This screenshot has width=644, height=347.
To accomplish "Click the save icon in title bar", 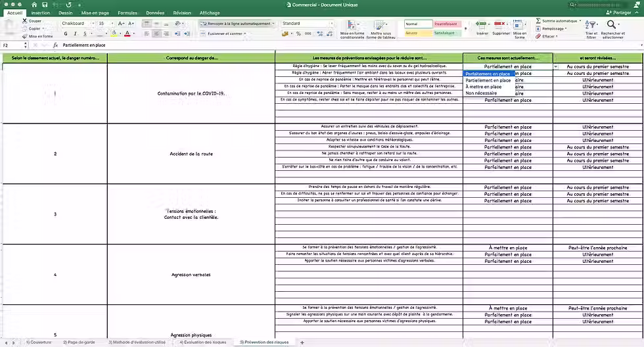I will (x=45, y=5).
